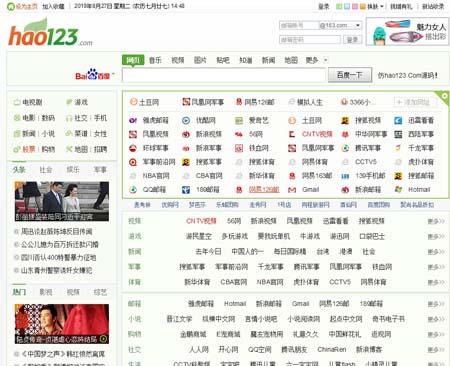Click the mailbox account input field
The width and height of the screenshot is (450, 366).
(x=299, y=25)
